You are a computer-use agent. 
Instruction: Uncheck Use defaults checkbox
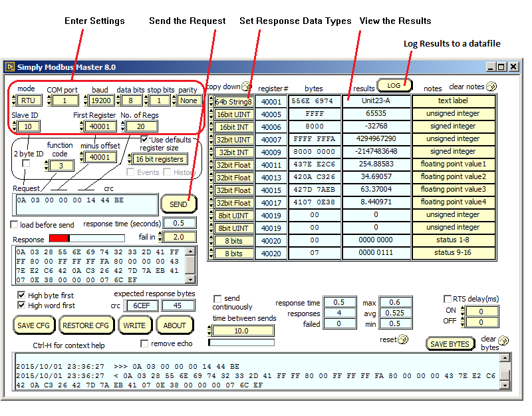pos(144,139)
